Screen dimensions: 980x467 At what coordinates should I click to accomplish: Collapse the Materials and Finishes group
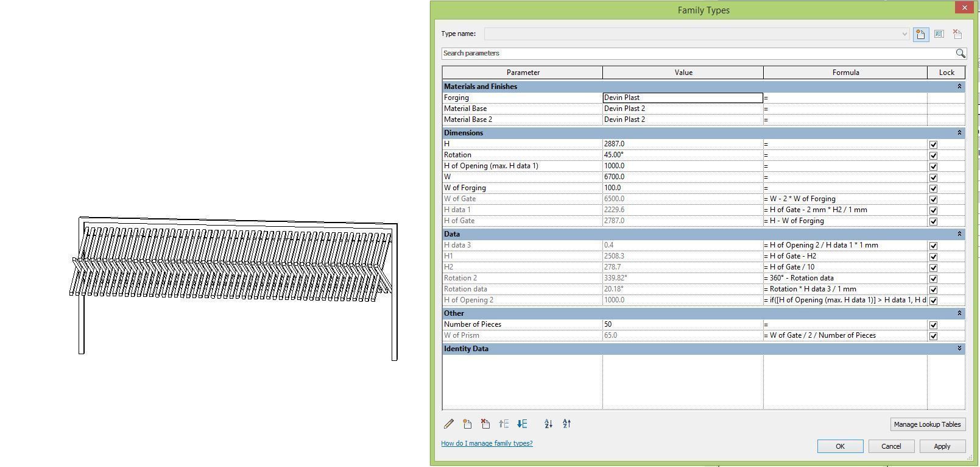coord(959,87)
